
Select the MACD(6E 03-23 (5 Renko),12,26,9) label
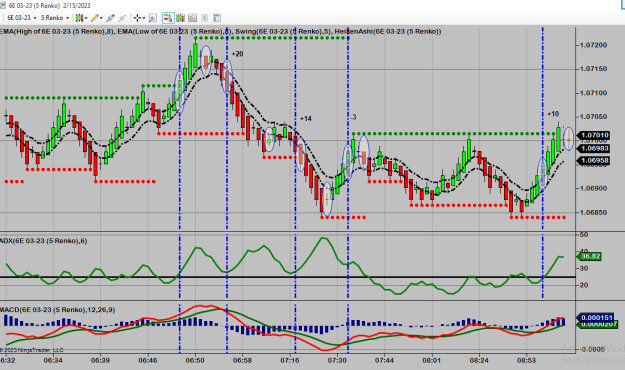point(57,310)
